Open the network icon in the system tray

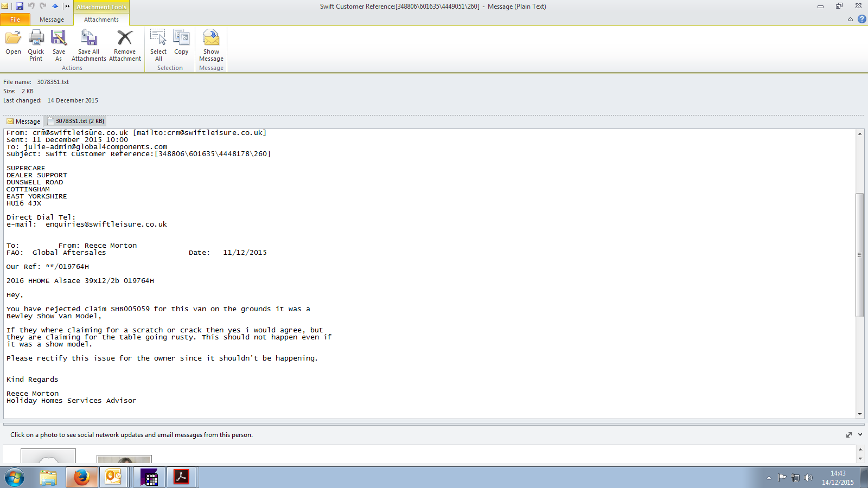795,478
